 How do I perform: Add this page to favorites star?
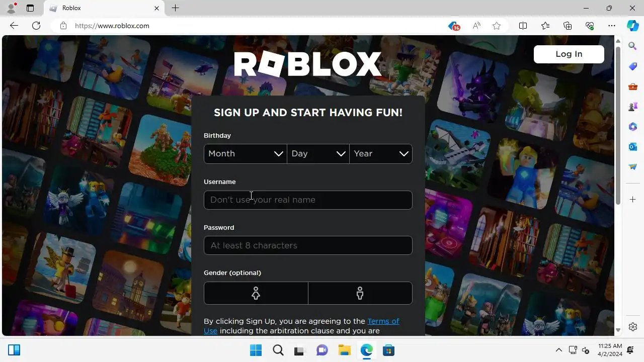point(497,26)
